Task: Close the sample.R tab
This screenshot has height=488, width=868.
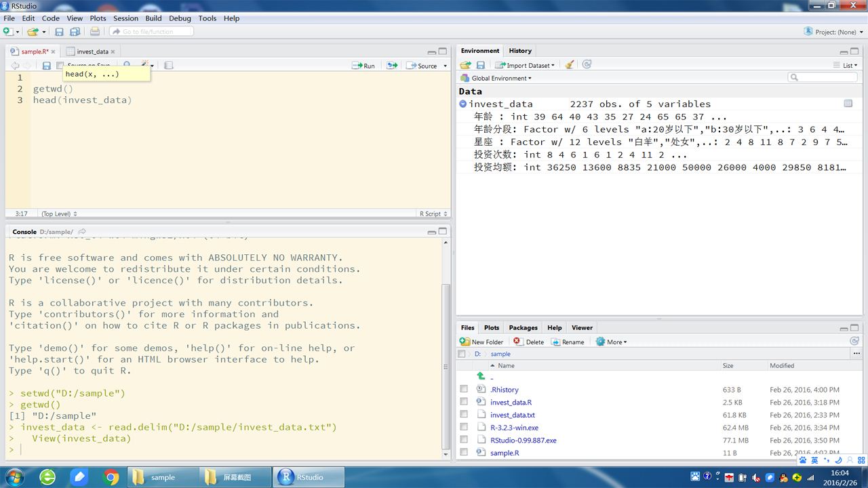Action: point(54,52)
